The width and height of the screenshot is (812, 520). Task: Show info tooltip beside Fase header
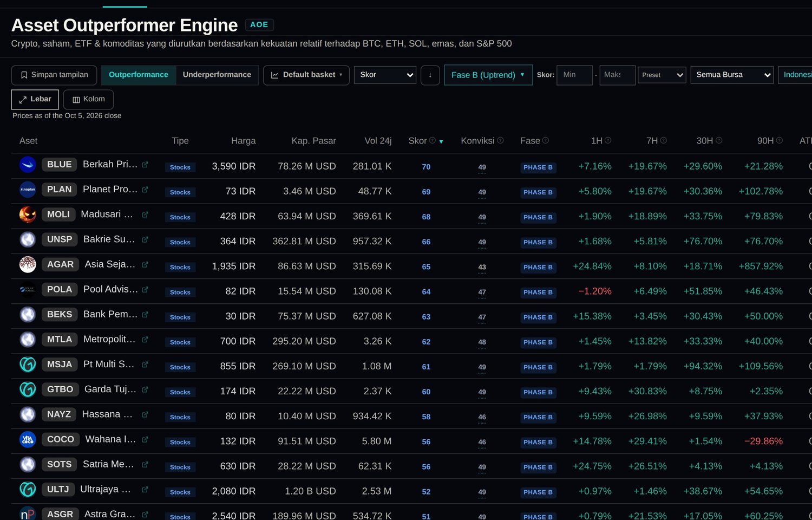tap(545, 140)
